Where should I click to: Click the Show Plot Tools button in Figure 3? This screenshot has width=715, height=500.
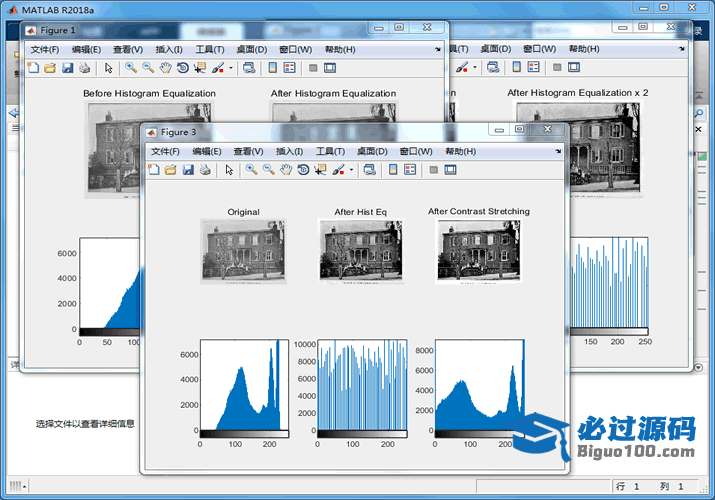point(450,170)
